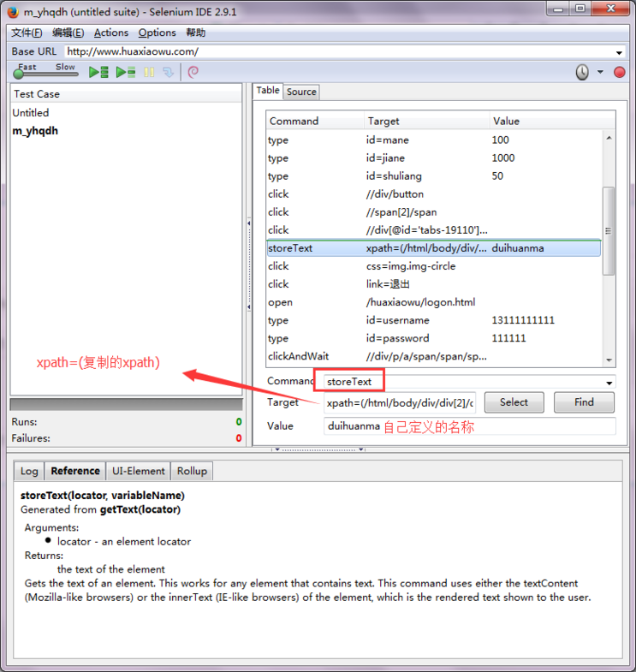Click command table scrollbar down arrow
636x672 pixels.
tap(609, 360)
